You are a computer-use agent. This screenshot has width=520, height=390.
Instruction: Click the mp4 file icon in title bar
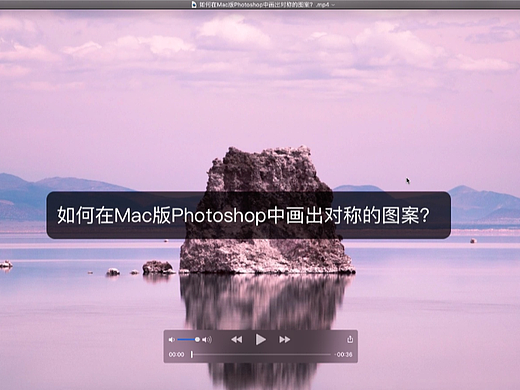194,5
